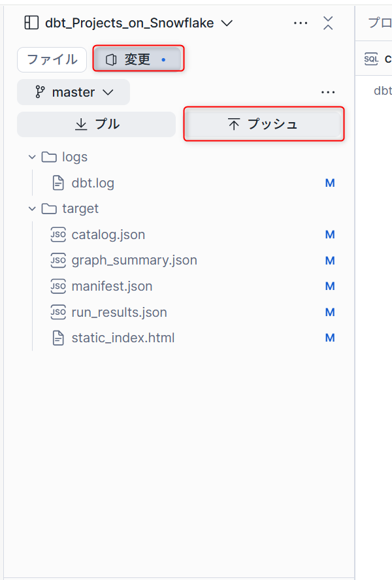Collapse the logs folder
Screen dimensions: 392x580
click(31, 157)
